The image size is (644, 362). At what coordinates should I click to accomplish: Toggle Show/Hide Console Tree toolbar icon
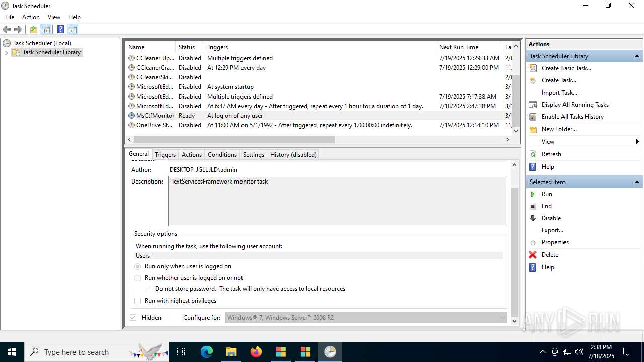pyautogui.click(x=46, y=29)
